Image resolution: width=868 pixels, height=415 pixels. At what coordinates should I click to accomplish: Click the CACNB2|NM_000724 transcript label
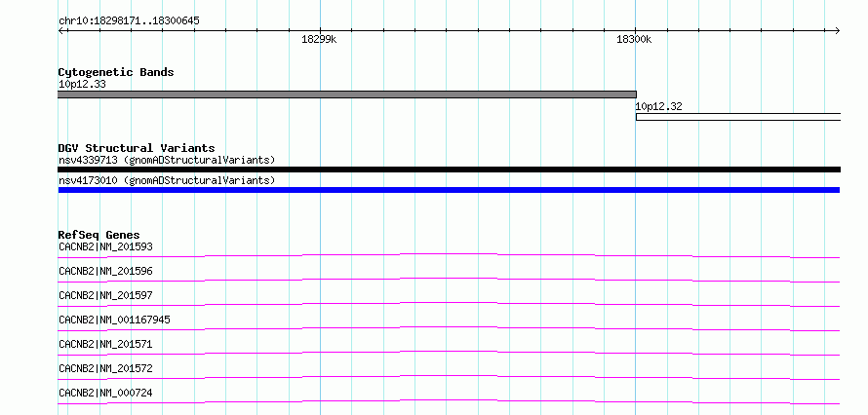pyautogui.click(x=105, y=393)
